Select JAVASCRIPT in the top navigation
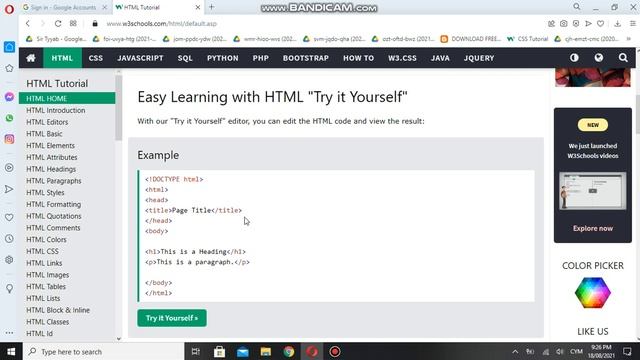The width and height of the screenshot is (640, 360). (140, 58)
